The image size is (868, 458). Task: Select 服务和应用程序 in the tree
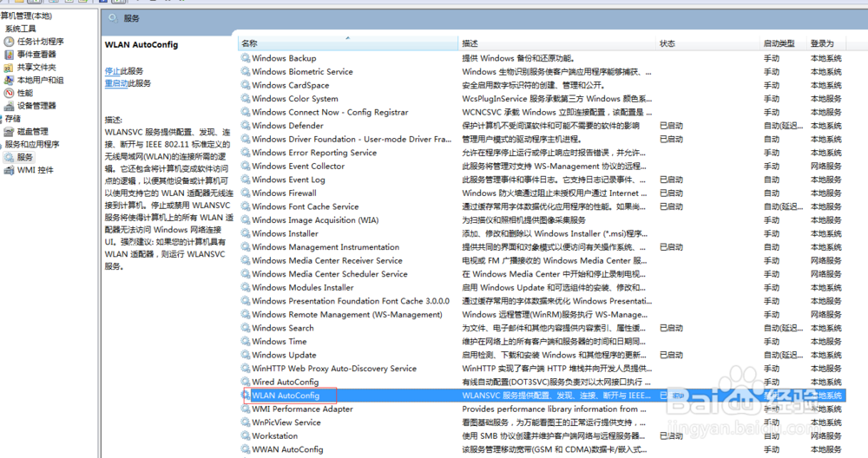(x=32, y=144)
